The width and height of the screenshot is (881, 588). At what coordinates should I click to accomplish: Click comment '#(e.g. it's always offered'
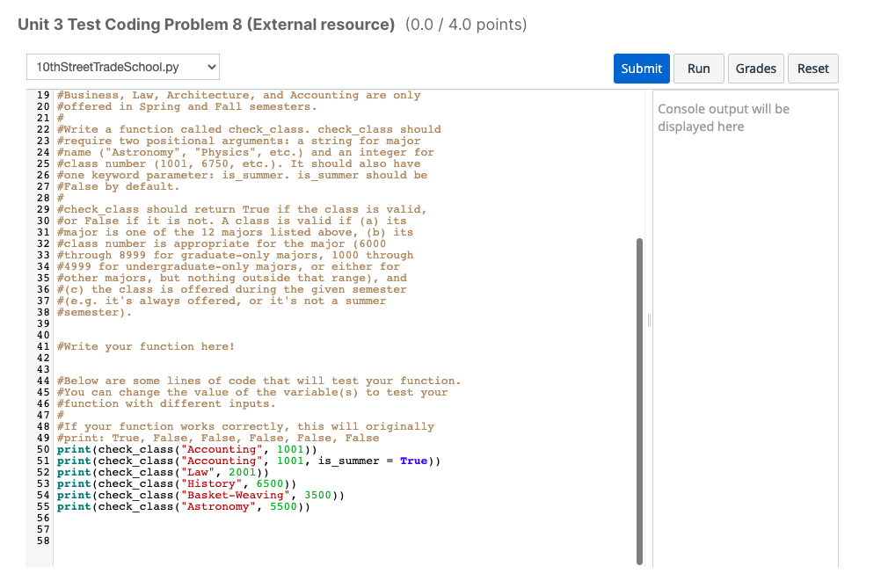[222, 301]
